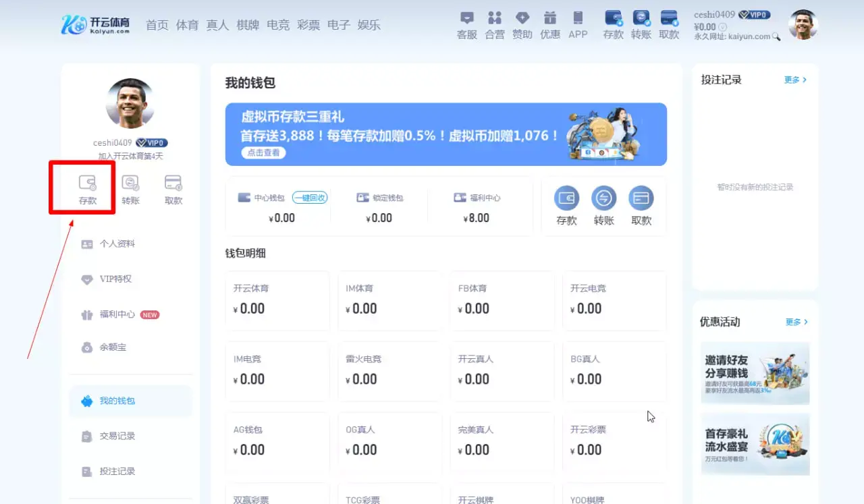This screenshot has width=864, height=504.
Task: Go to 首页 home tab
Action: tap(157, 25)
